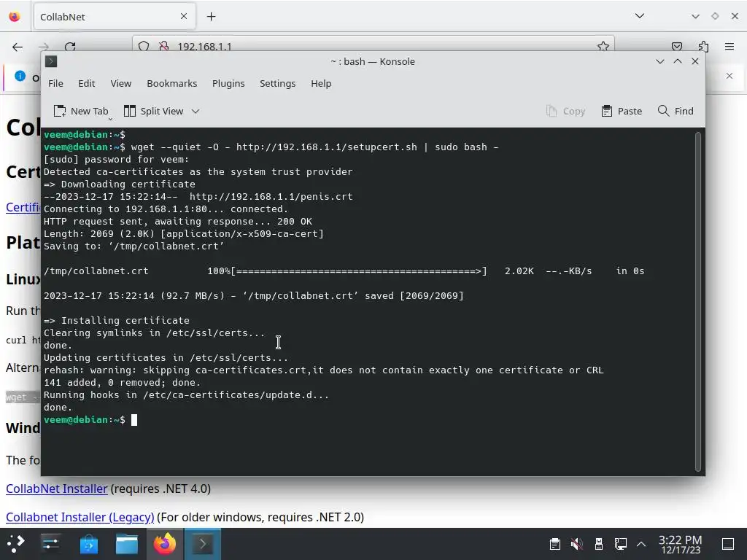The image size is (747, 560).
Task: Click Firefox back arrow button
Action: pyautogui.click(x=18, y=47)
